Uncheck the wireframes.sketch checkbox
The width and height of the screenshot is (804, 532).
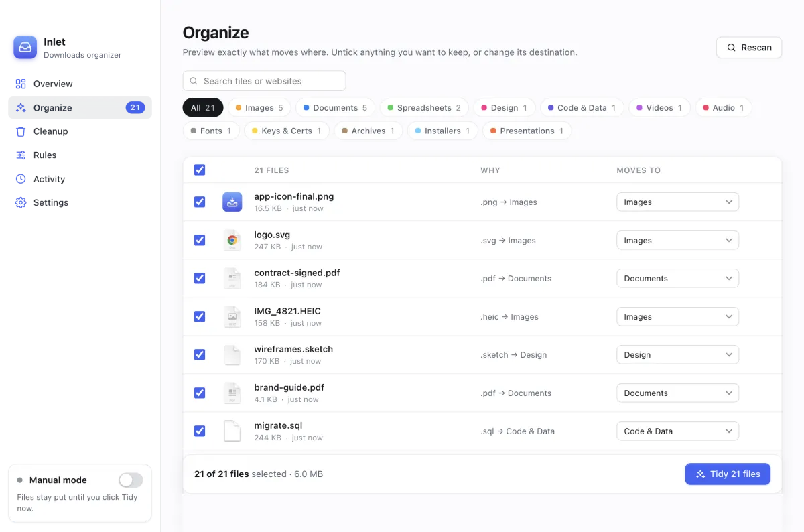tap(200, 354)
